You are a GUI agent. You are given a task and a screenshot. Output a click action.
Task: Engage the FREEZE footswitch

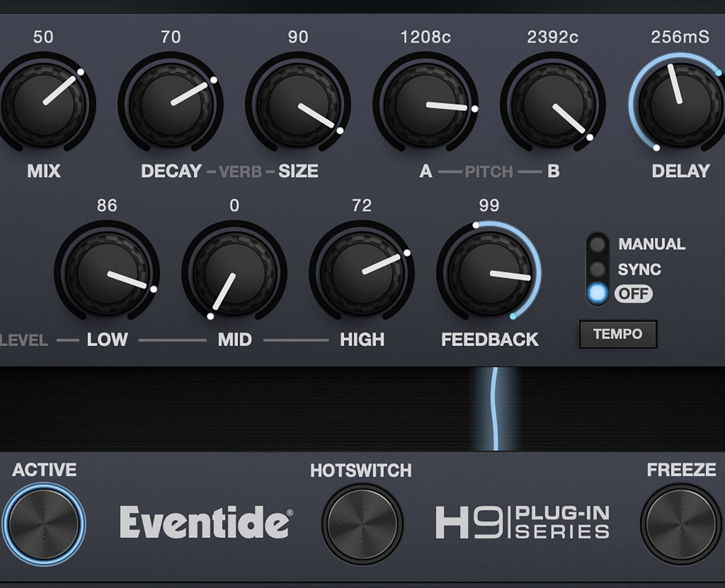tap(680, 524)
